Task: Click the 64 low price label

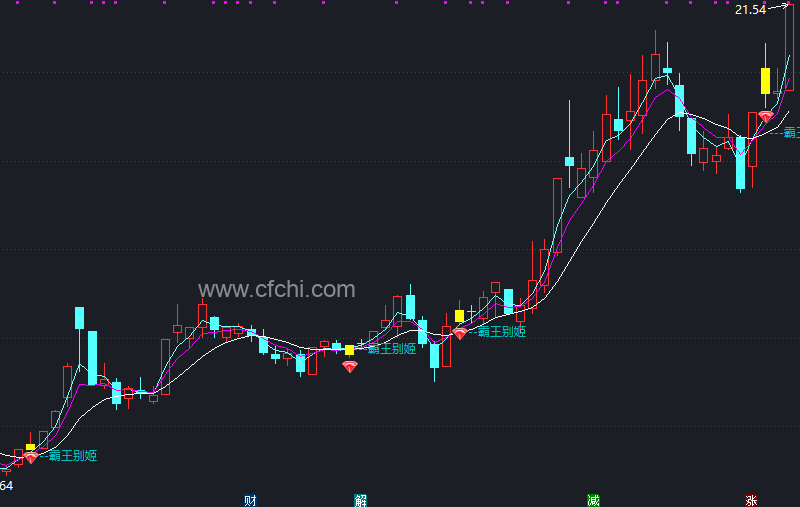Action: tap(6, 486)
